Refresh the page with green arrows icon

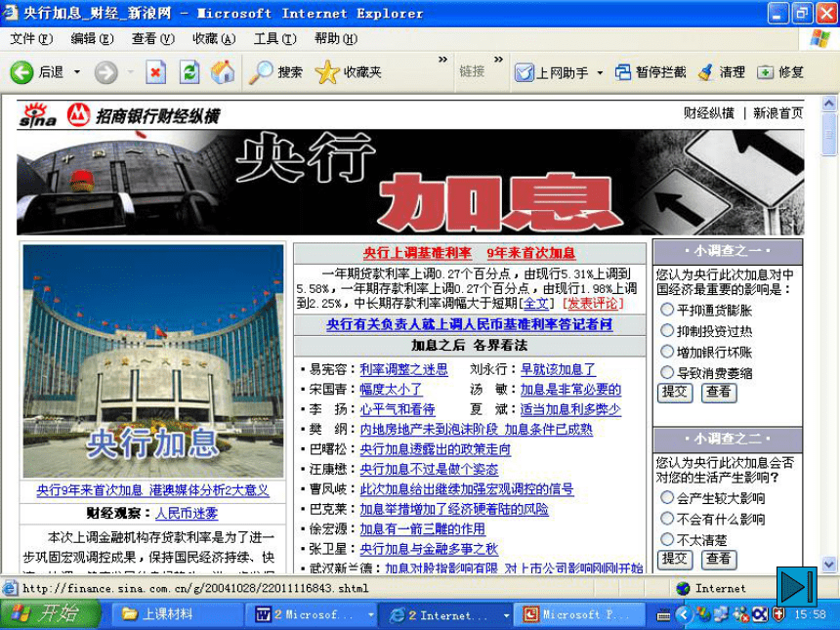click(189, 72)
